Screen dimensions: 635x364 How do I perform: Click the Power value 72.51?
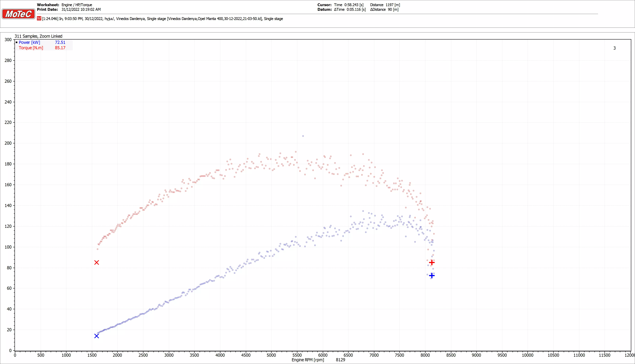point(60,42)
